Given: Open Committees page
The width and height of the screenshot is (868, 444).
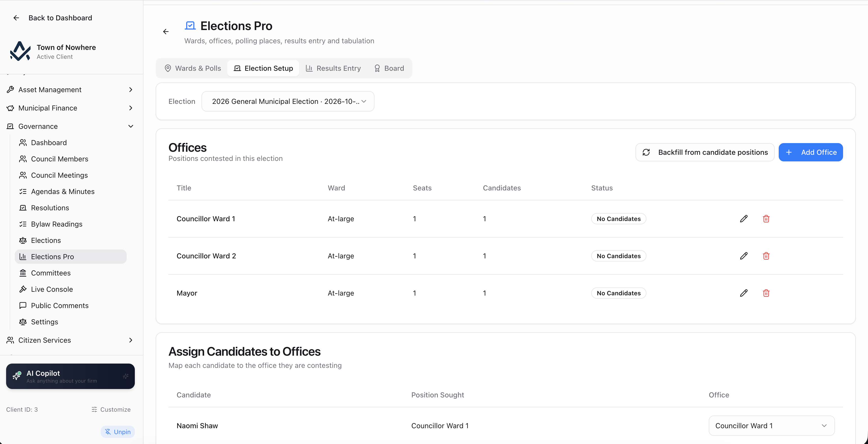Looking at the screenshot, I should 71,273.
